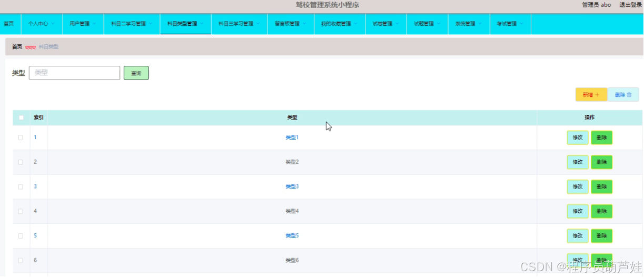This screenshot has height=277, width=644.
Task: Click 修改 button in 类型4 row
Action: [x=578, y=211]
